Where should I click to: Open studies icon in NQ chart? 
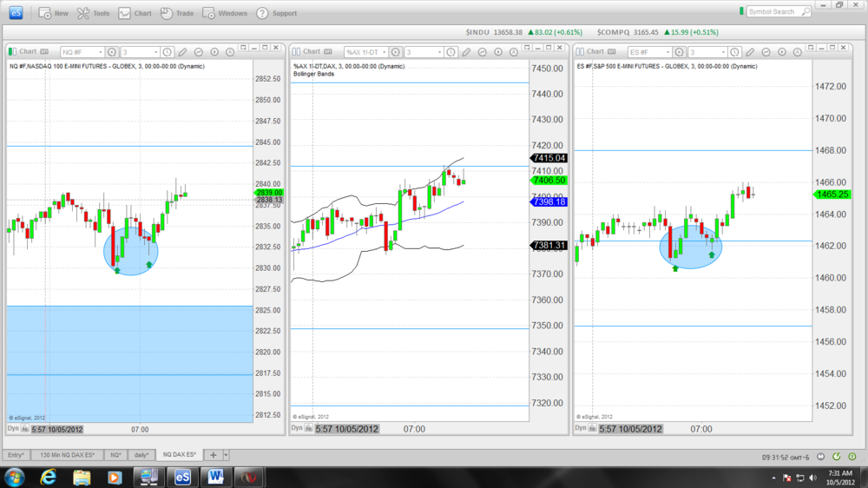(198, 52)
